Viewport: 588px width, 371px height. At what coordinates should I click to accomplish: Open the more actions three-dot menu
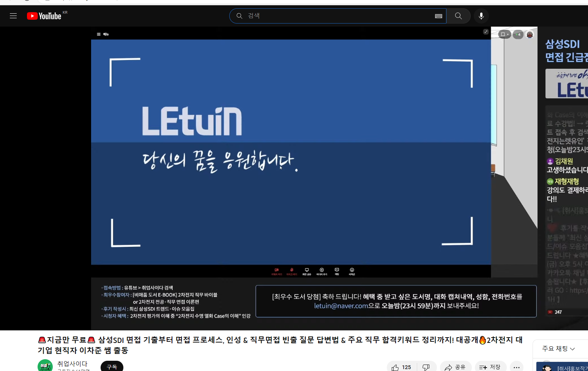point(516,367)
